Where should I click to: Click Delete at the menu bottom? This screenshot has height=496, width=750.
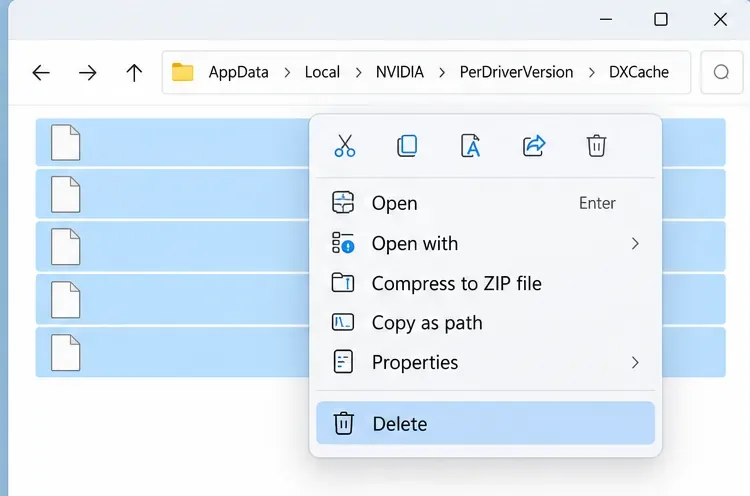(x=485, y=423)
